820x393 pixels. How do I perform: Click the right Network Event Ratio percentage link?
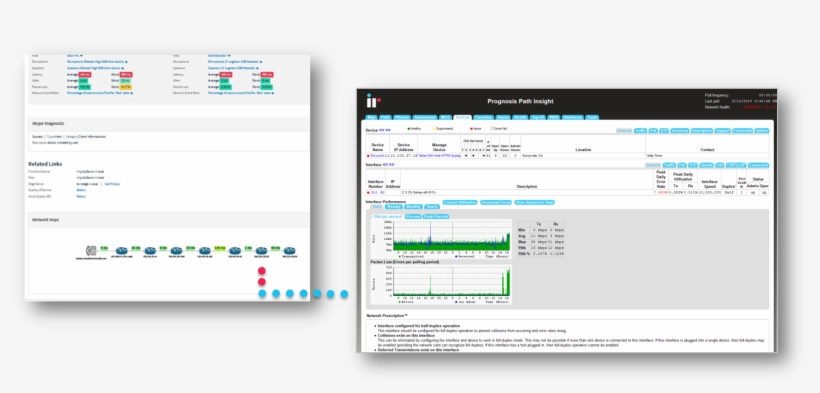point(240,93)
